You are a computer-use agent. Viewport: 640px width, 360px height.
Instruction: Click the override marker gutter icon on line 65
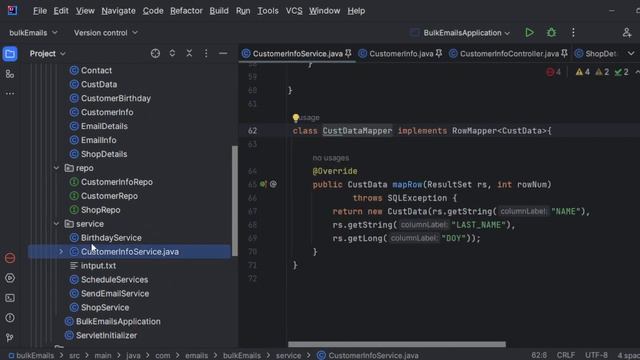pos(273,184)
